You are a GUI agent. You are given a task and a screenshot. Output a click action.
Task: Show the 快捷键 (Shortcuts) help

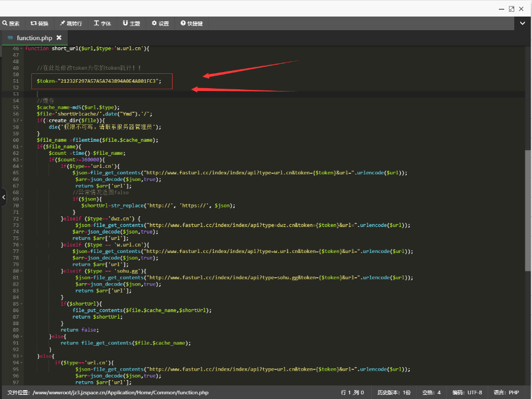[x=192, y=23]
